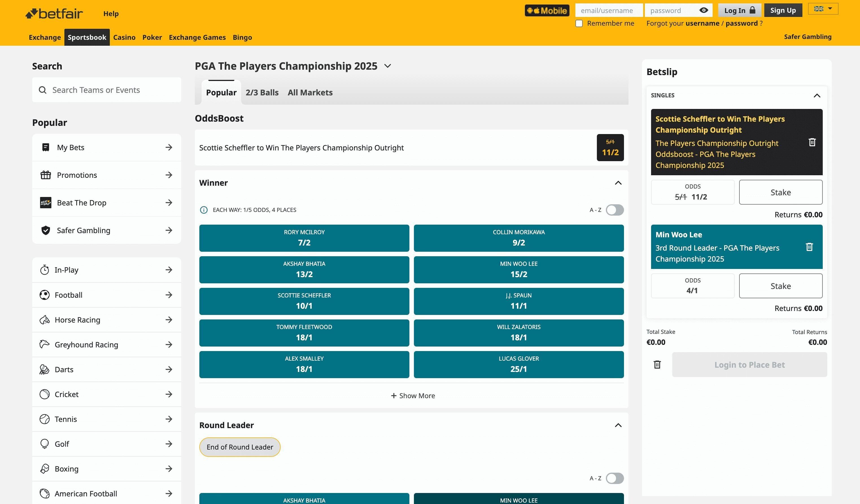Screen dimensions: 860x504
Task: Remove Scottie Scheffler bet with trash icon
Action: (812, 142)
